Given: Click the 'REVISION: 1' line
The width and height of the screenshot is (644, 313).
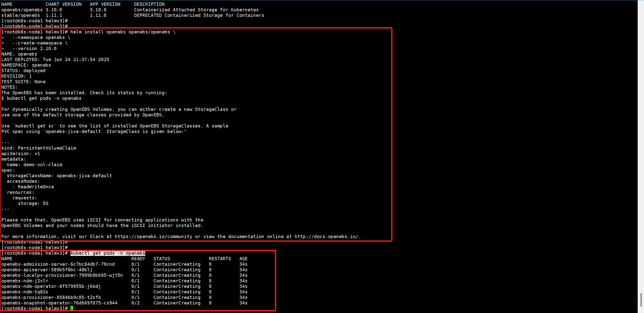Looking at the screenshot, I should pos(16,76).
